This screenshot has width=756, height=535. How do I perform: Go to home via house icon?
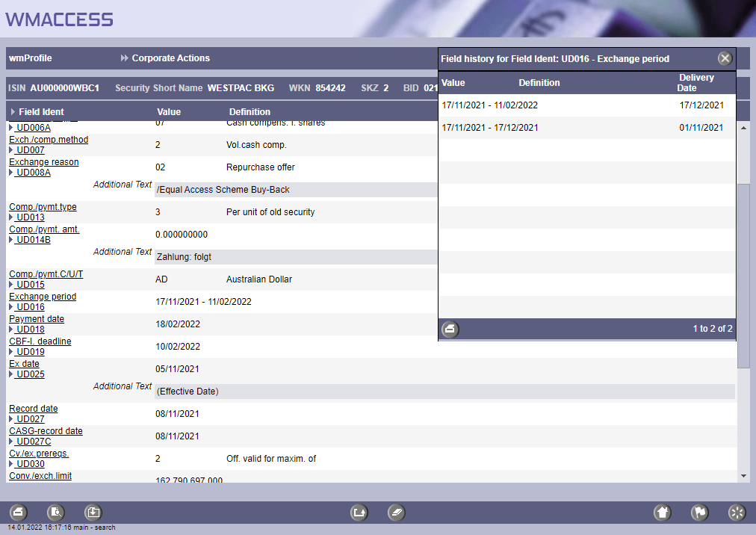pos(662,513)
